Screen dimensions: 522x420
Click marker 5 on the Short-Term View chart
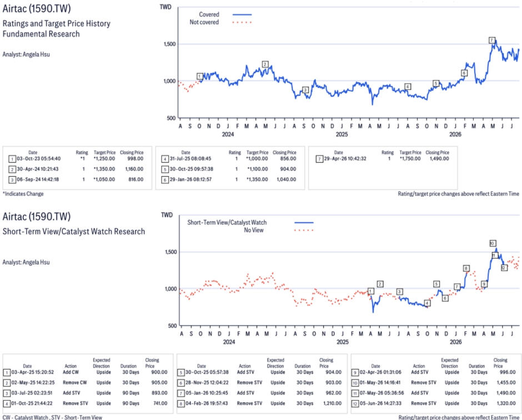[x=436, y=284]
